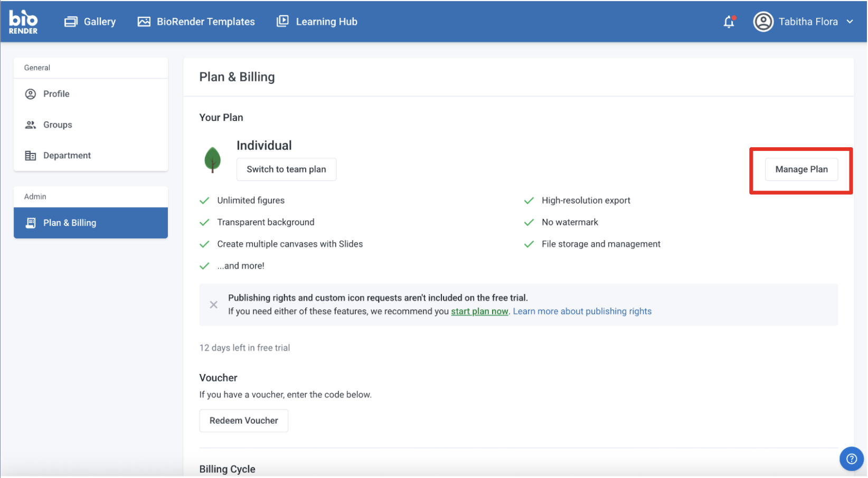Viewport: 868px width, 478px height.
Task: Select Plan & Billing in the sidebar
Action: coord(91,223)
